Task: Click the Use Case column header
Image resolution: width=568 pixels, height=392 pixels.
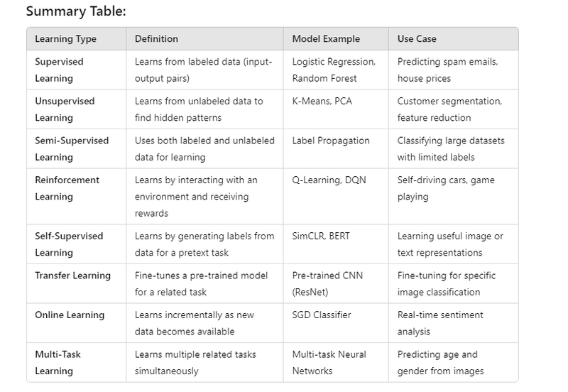Action: pyautogui.click(x=417, y=39)
